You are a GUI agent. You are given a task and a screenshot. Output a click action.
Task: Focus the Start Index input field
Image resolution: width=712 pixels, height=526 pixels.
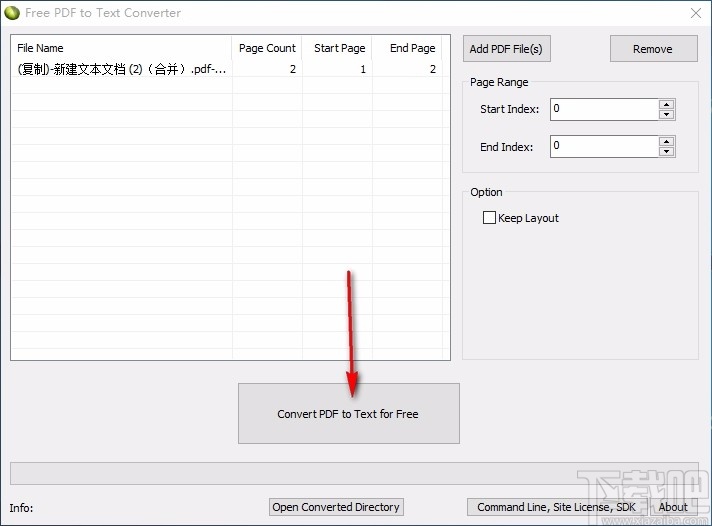[604, 109]
